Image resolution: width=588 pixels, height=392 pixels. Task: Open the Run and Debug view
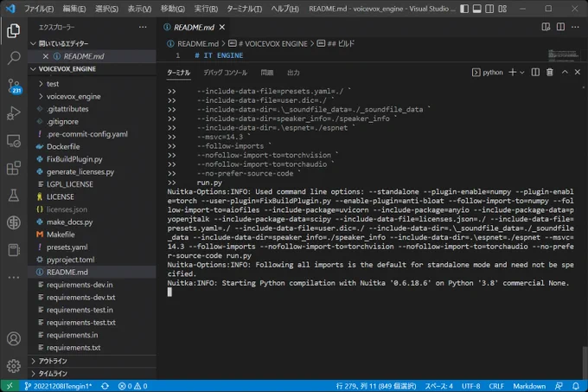pos(14,112)
